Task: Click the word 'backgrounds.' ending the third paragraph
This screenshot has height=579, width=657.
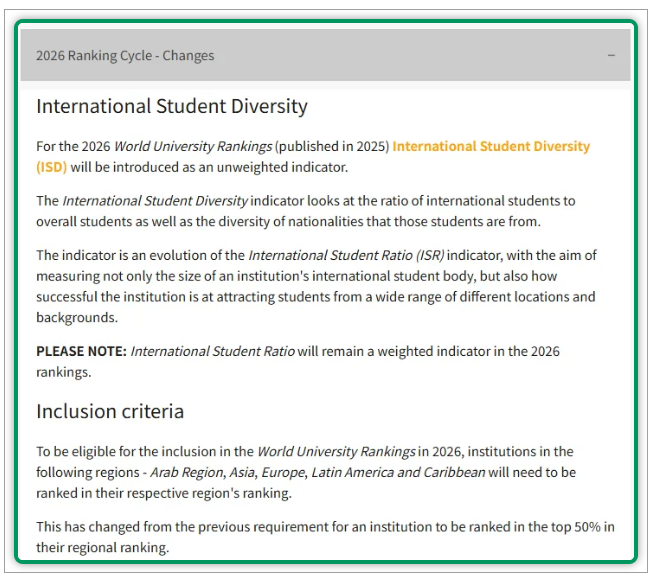Action: (77, 318)
